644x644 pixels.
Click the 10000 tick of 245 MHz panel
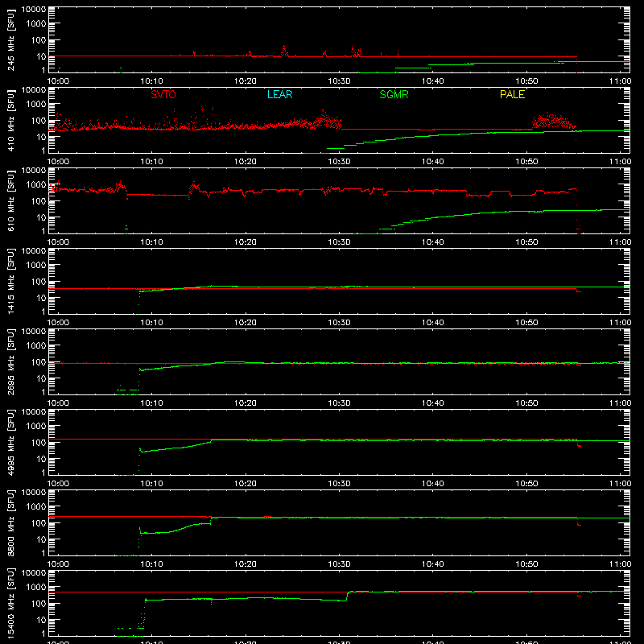pyautogui.click(x=34, y=10)
